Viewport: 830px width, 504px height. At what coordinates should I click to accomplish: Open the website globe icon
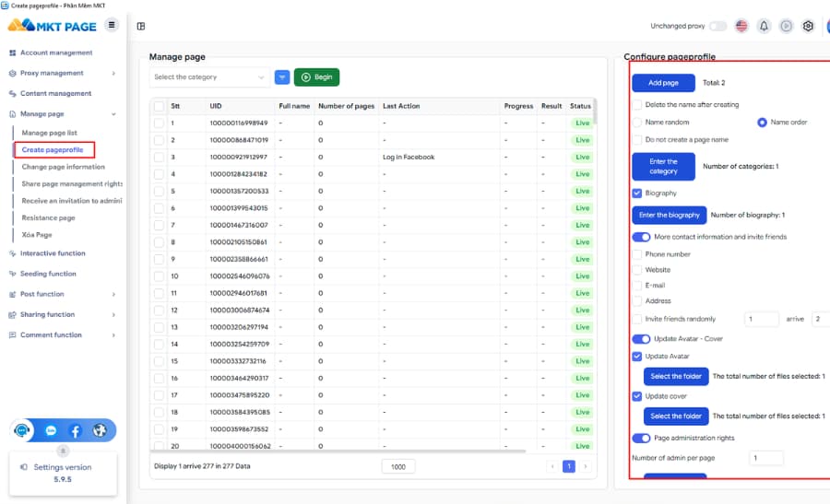click(100, 430)
